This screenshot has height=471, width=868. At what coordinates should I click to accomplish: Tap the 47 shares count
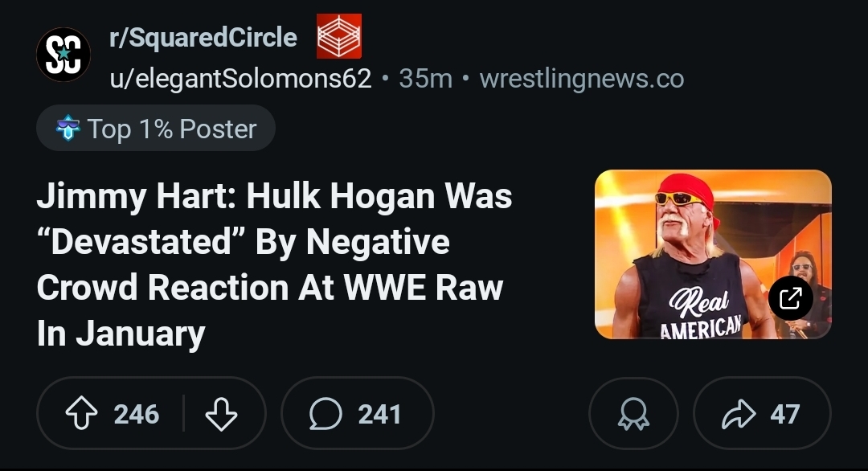784,414
